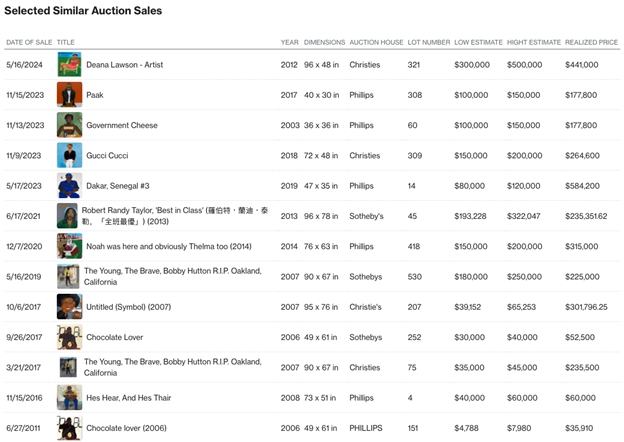Sort by the Realized Price column header
The width and height of the screenshot is (624, 442).
click(x=592, y=43)
